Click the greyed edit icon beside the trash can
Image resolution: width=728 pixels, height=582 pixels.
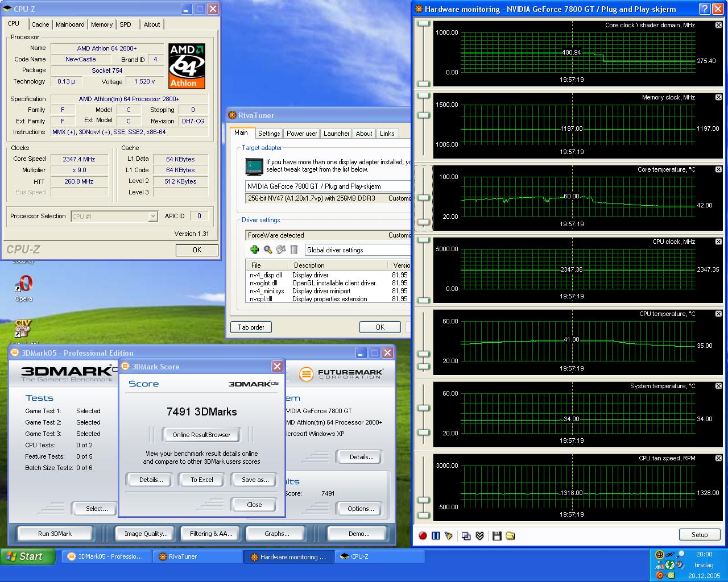point(281,250)
